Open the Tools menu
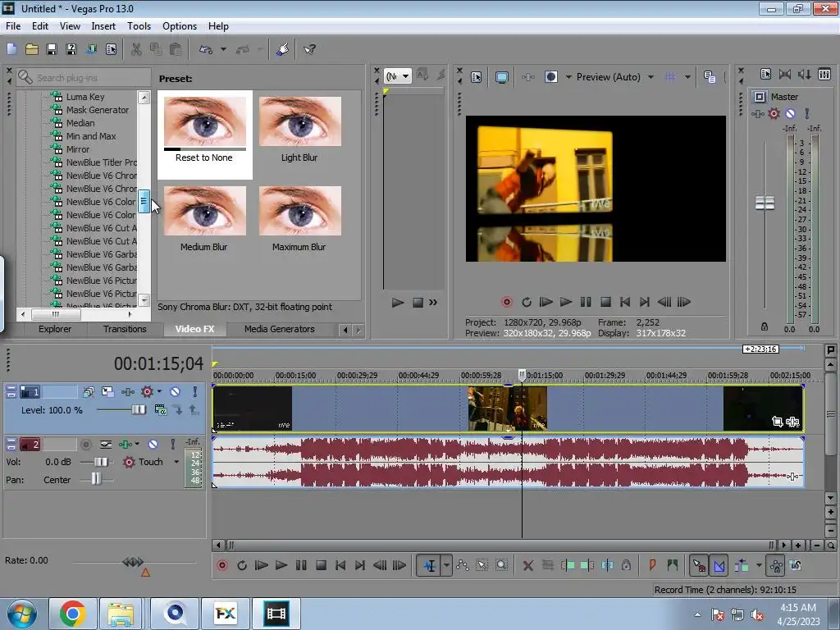The image size is (840, 630). click(x=139, y=26)
